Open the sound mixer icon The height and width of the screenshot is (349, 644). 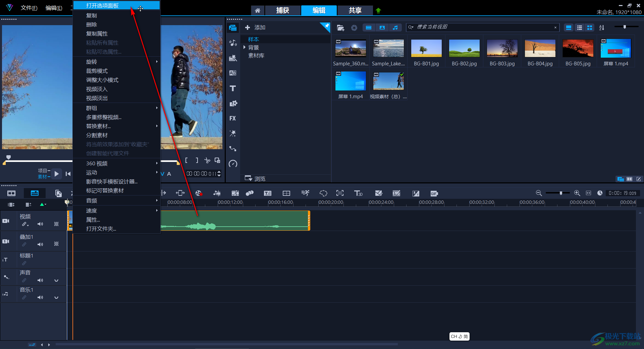(217, 193)
